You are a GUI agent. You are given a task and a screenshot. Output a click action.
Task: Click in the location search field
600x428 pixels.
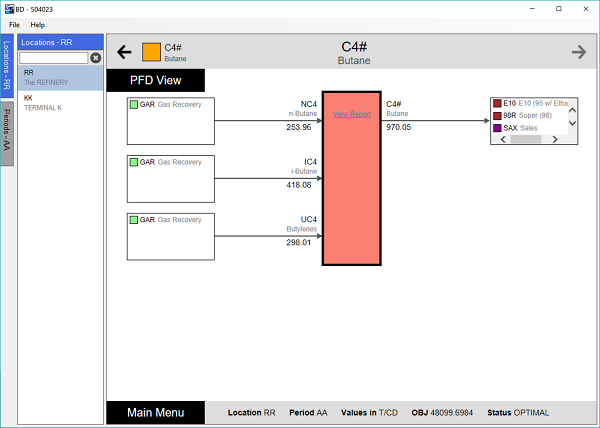tap(54, 58)
